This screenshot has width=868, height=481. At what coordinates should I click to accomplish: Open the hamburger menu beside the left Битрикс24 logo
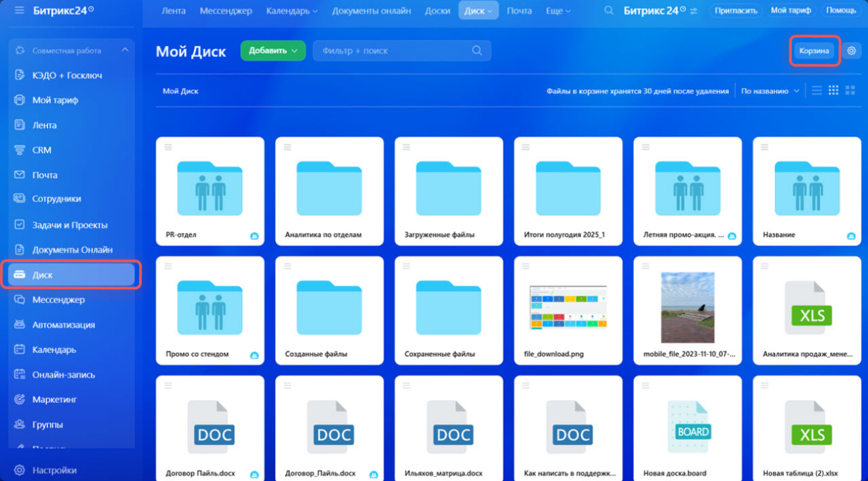pyautogui.click(x=19, y=10)
